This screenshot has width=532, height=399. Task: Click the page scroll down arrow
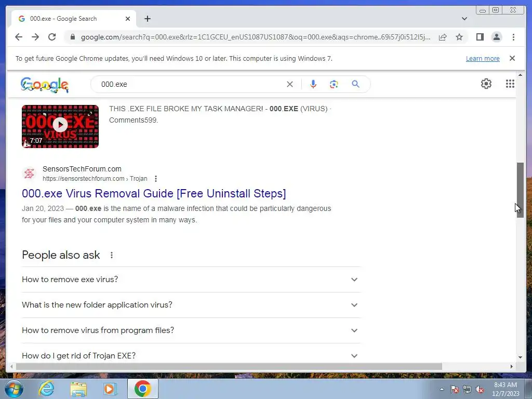tap(520, 357)
